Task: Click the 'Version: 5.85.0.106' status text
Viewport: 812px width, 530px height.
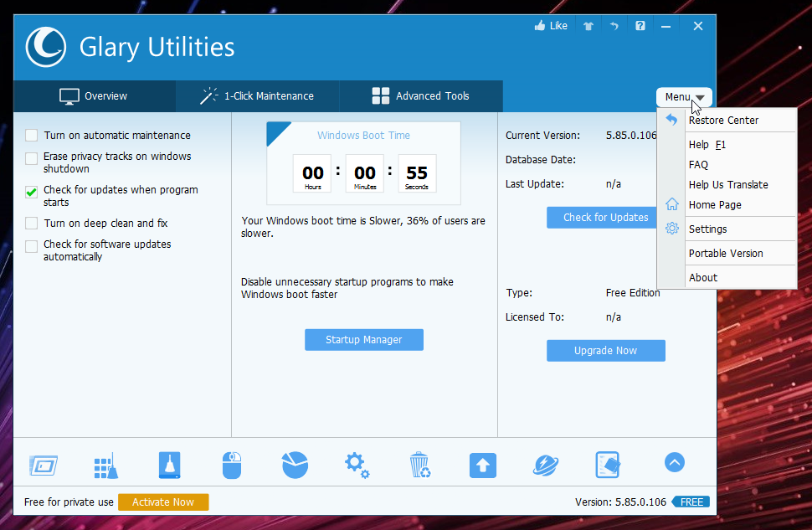Action: 620,502
